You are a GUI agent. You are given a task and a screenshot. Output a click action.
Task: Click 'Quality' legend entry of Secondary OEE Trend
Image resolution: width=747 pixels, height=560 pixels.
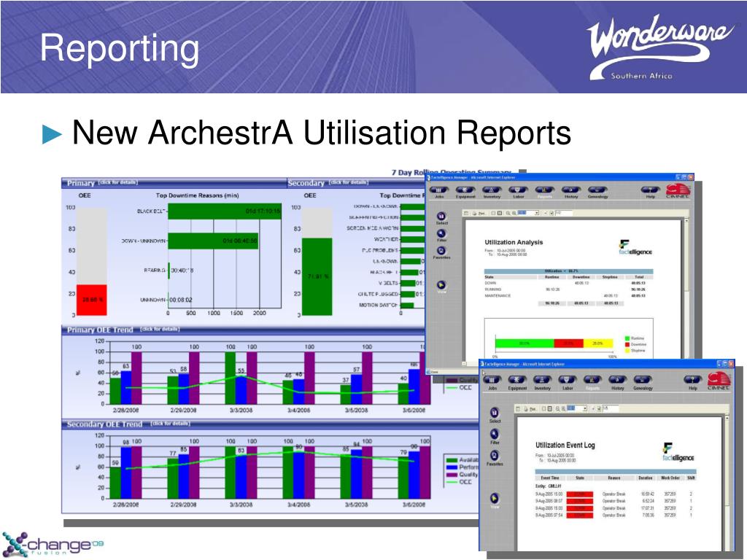[x=462, y=475]
